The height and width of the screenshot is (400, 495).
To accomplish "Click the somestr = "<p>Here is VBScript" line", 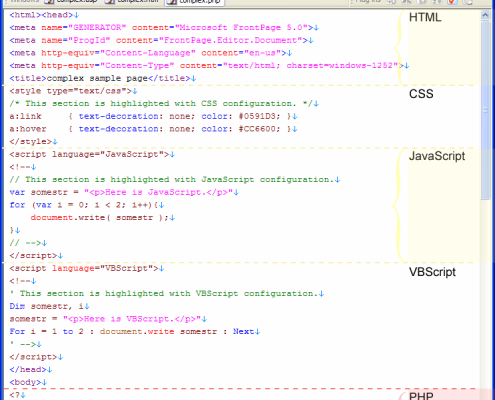I will click(108, 319).
